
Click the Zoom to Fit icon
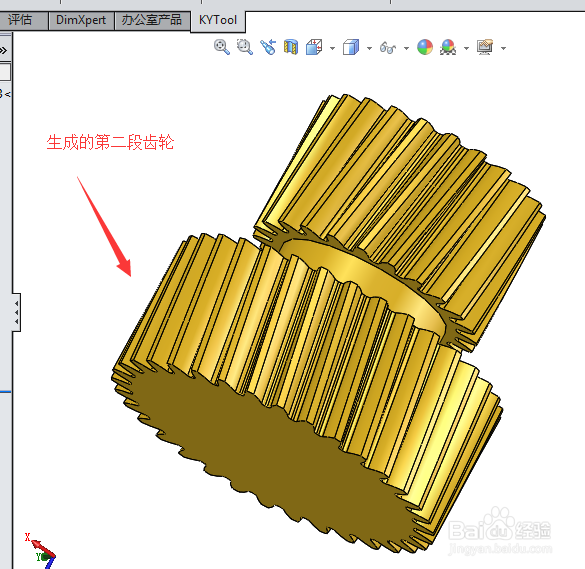pos(222,47)
